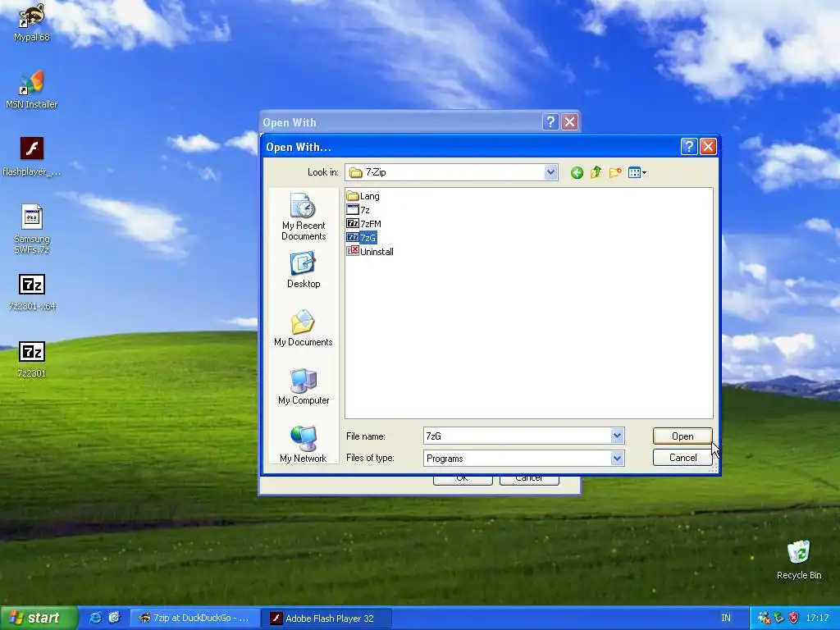Select the 7zG program file
Screen dimensions: 840x630
(x=362, y=238)
